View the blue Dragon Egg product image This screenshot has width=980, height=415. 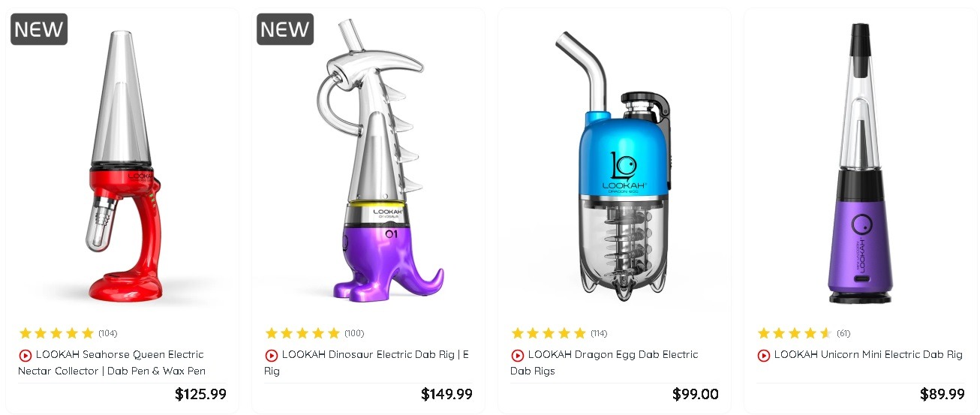[615, 166]
